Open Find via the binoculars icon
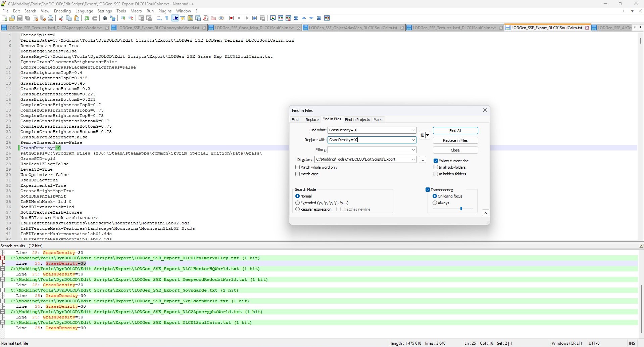 (x=105, y=18)
